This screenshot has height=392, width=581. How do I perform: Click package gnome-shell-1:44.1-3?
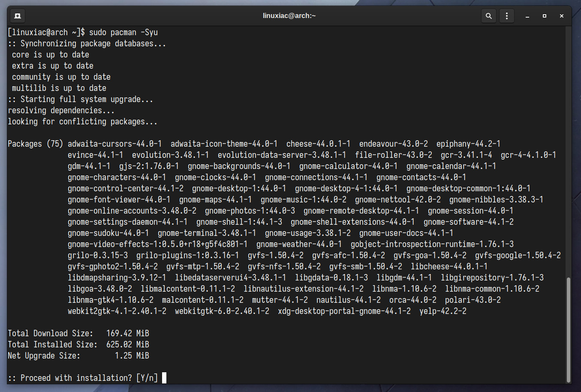click(x=239, y=222)
